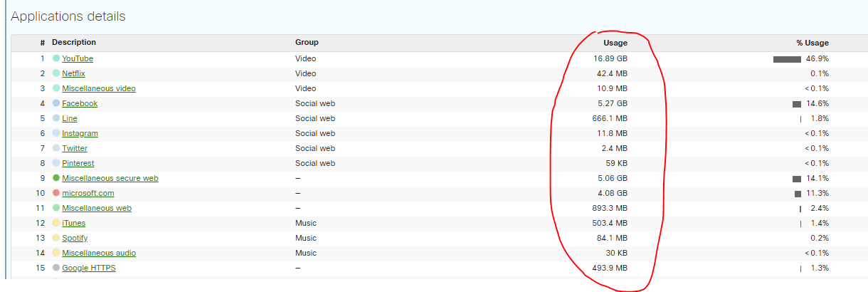This screenshot has width=868, height=292.
Task: Sort by the Group column header
Action: click(307, 43)
